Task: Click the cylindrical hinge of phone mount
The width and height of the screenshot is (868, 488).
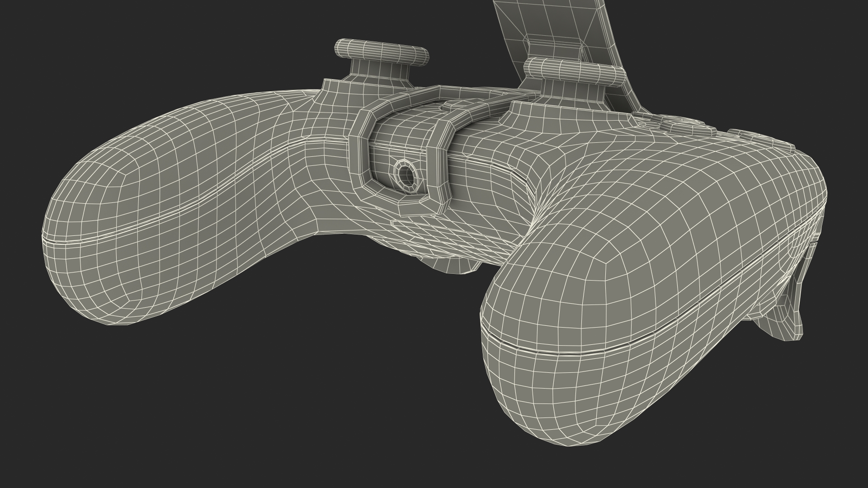Action: [x=574, y=71]
